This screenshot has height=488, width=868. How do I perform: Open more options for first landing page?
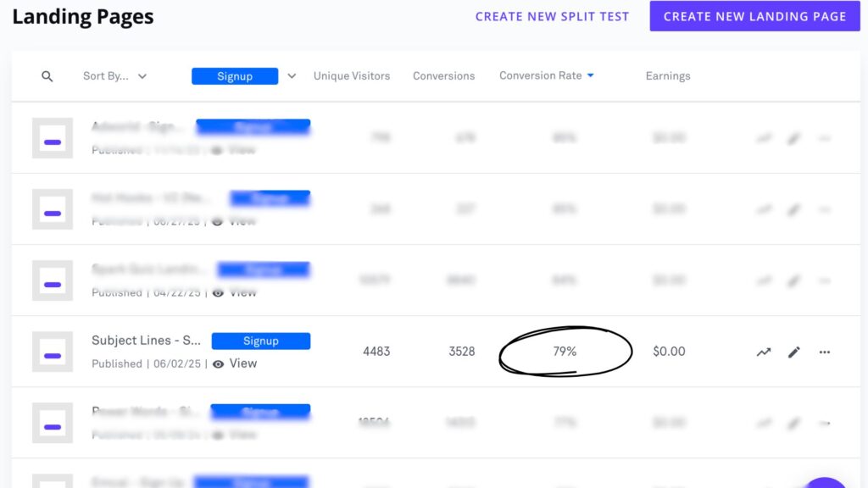point(825,138)
